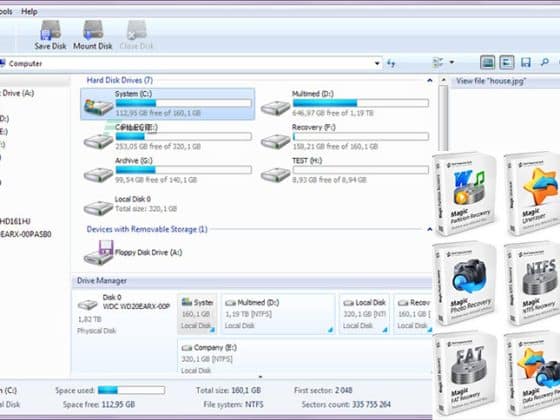
Task: Toggle the large preview pane button
Action: point(488,62)
